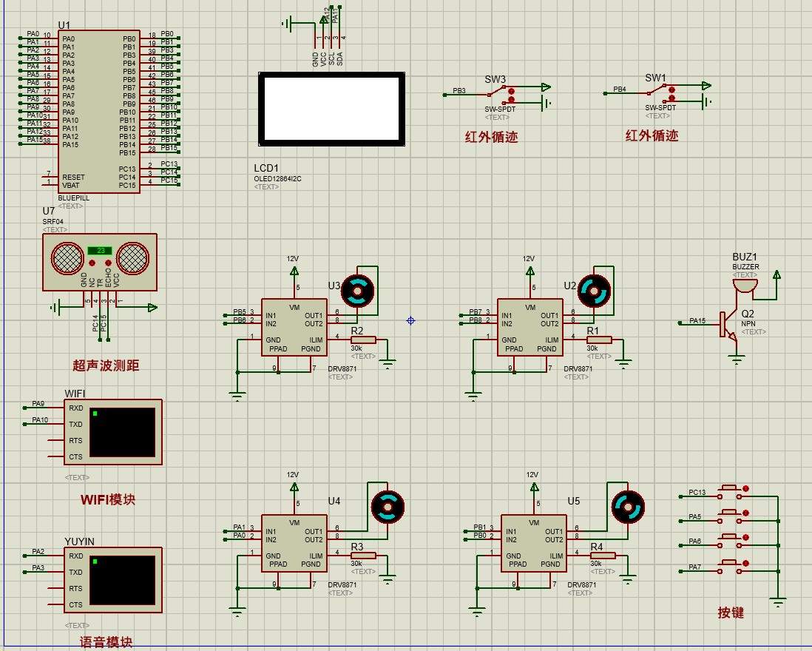812x651 pixels.
Task: Click the DC motor connected to U2
Action: (594, 291)
